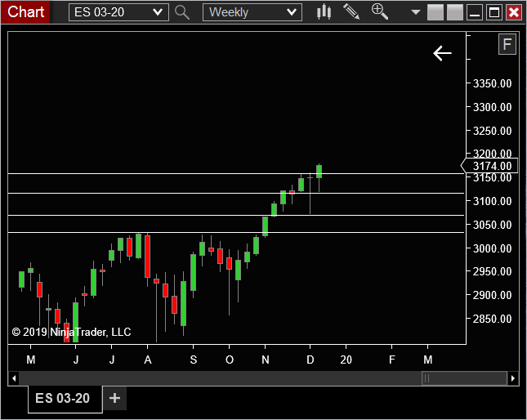
Task: Click the F button on price axis
Action: (507, 44)
